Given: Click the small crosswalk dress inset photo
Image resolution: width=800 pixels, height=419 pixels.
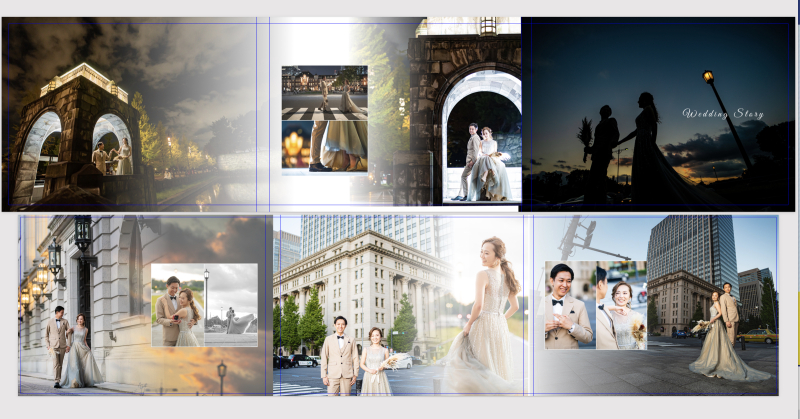Looking at the screenshot, I should pyautogui.click(x=324, y=119).
